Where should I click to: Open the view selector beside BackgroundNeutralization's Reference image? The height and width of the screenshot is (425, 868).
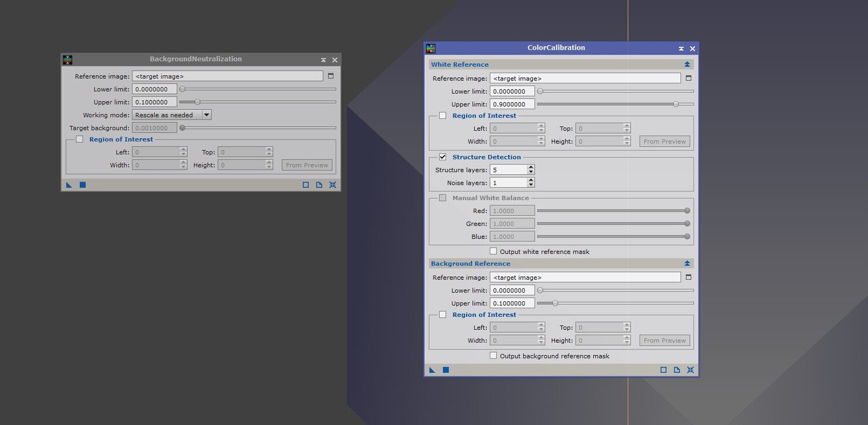pos(330,76)
